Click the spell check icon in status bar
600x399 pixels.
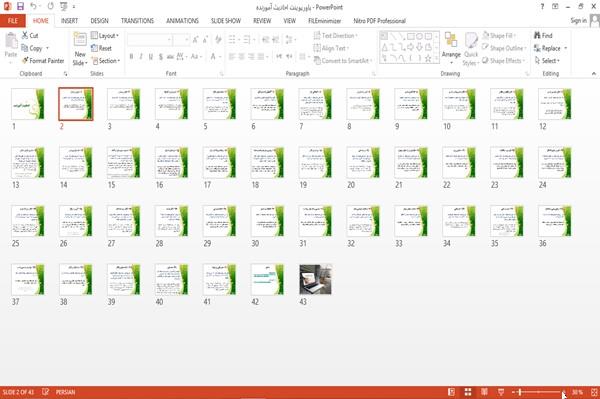point(46,392)
